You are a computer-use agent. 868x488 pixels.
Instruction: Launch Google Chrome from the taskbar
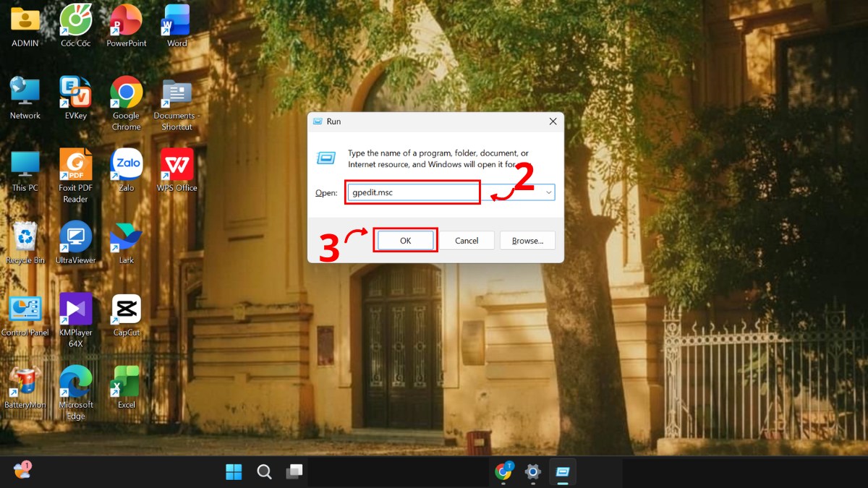coord(503,472)
